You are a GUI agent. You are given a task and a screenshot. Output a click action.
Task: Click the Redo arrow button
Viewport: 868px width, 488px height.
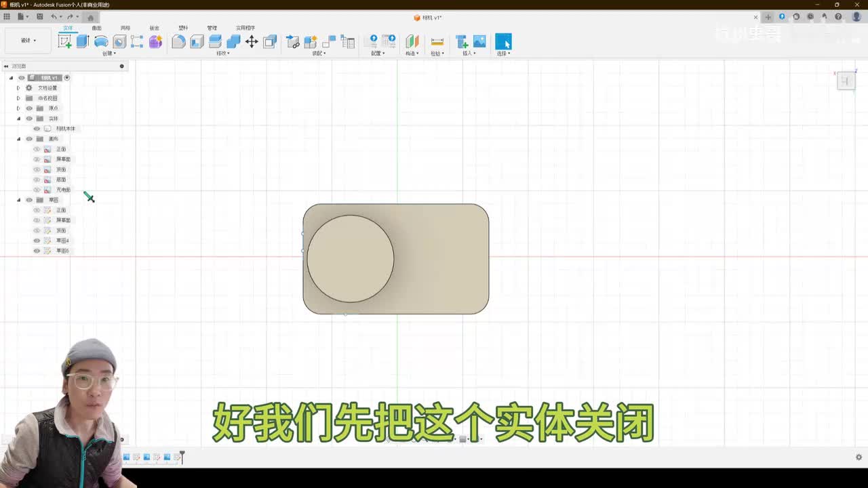69,17
